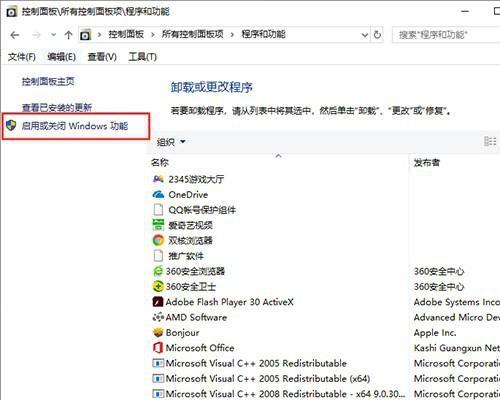Open the 控制面板主页 link
This screenshot has width=500, height=400.
(48, 81)
